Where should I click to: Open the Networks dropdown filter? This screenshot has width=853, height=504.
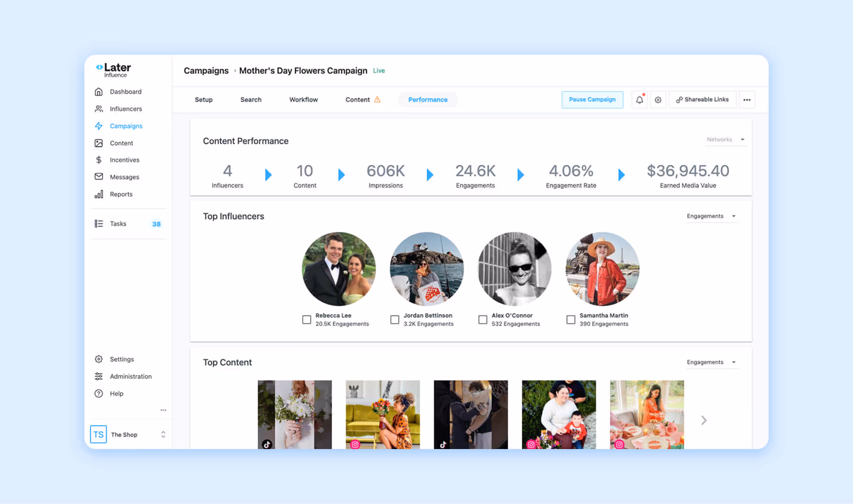click(x=726, y=139)
